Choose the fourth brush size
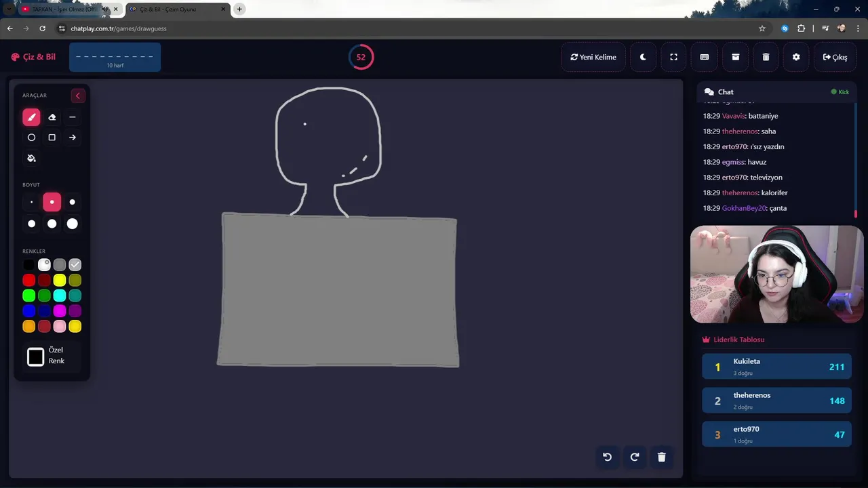This screenshot has width=868, height=488. point(31,224)
